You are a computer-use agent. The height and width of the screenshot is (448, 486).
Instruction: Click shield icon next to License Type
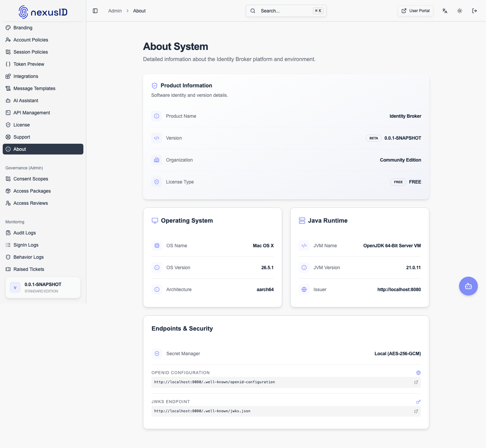(157, 182)
